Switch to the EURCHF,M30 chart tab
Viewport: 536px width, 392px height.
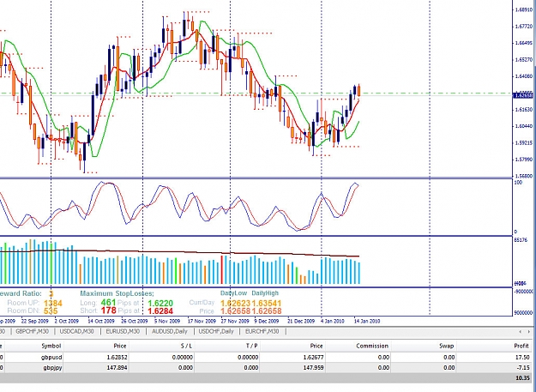(262, 331)
